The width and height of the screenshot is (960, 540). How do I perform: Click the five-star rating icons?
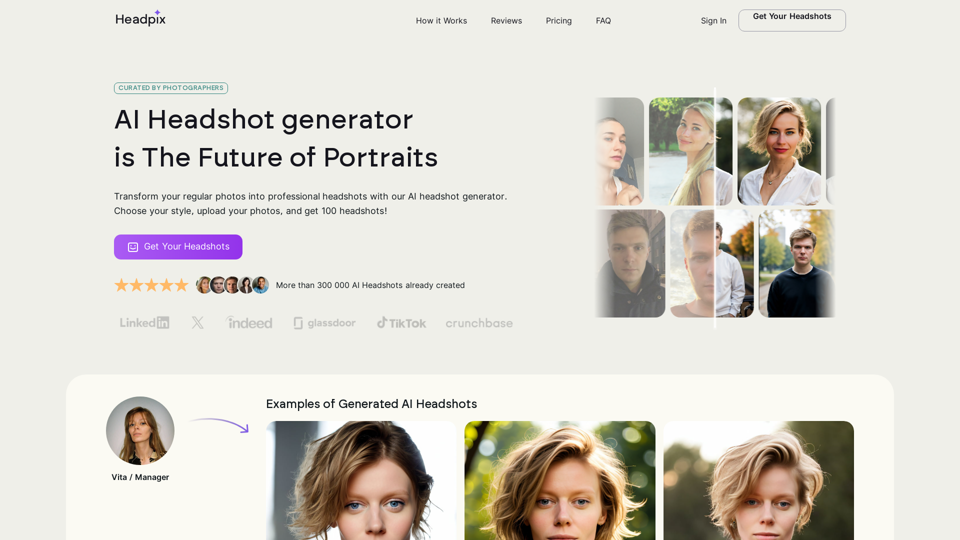[151, 285]
